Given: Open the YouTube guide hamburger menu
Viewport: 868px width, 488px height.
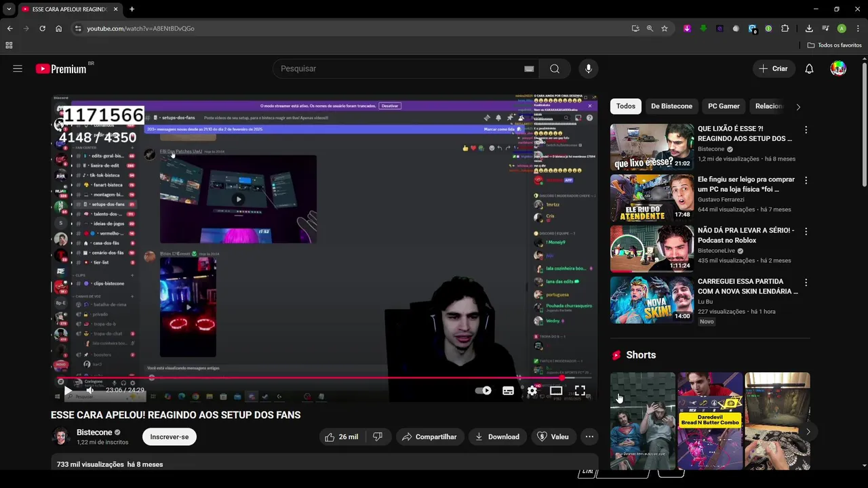Looking at the screenshot, I should (x=18, y=68).
